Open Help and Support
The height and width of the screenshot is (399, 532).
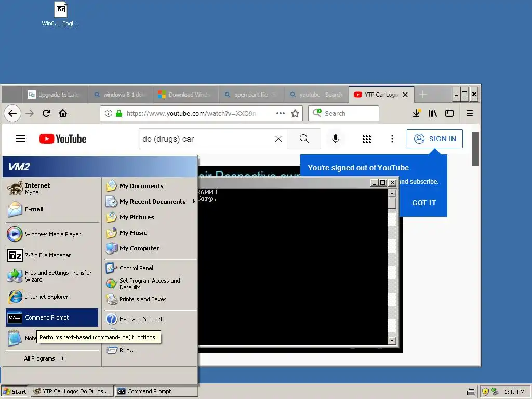[x=151, y=319]
